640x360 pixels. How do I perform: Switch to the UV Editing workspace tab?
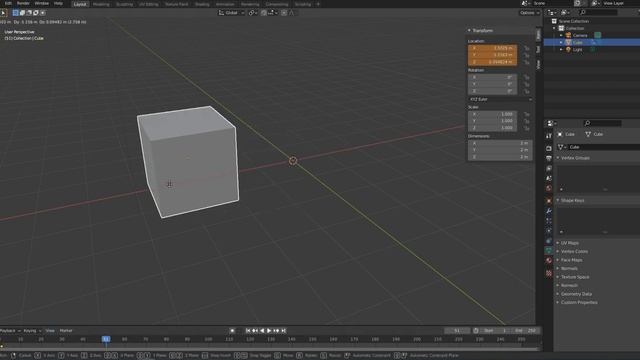(x=149, y=4)
